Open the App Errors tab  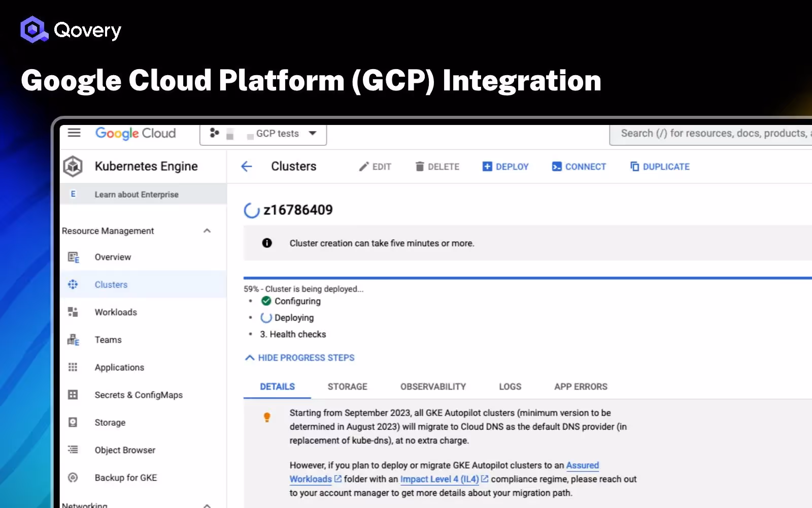pyautogui.click(x=580, y=386)
